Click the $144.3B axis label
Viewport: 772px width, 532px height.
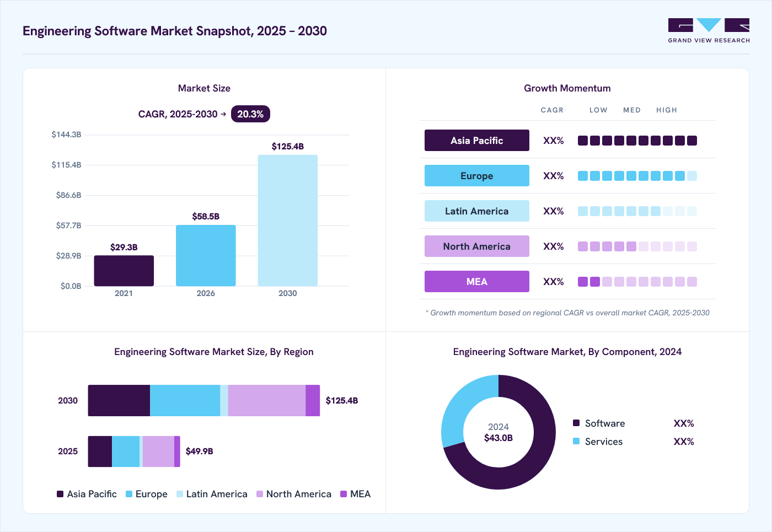click(x=66, y=135)
